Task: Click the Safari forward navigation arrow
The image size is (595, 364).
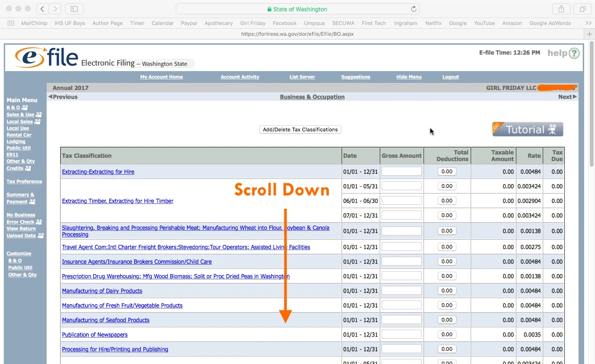Action: coord(55,9)
